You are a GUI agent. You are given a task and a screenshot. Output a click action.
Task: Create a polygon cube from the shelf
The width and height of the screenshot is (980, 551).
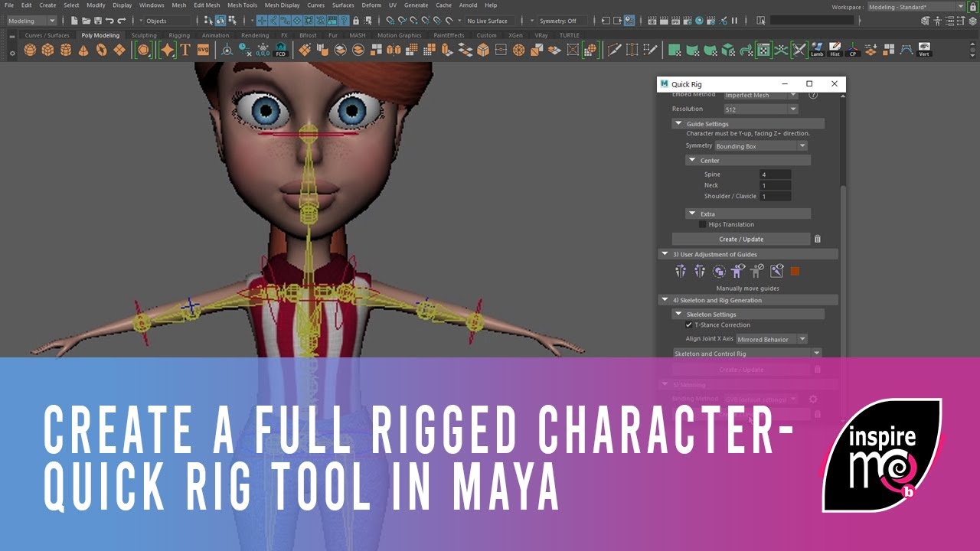[47, 51]
